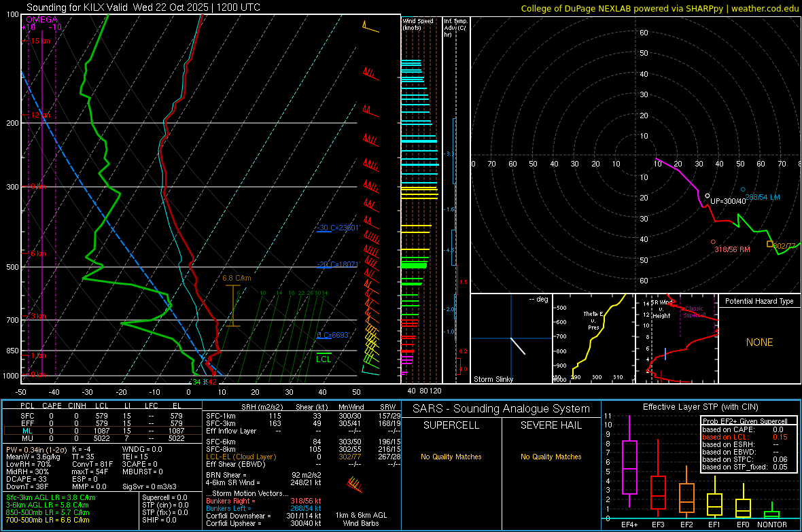This screenshot has height=532, width=802.
Task: Select the highlighted ML parcel row
Action: point(102,431)
